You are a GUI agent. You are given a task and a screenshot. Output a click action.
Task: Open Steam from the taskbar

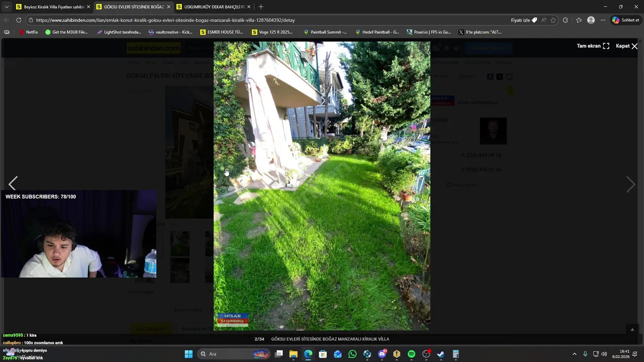point(441,354)
